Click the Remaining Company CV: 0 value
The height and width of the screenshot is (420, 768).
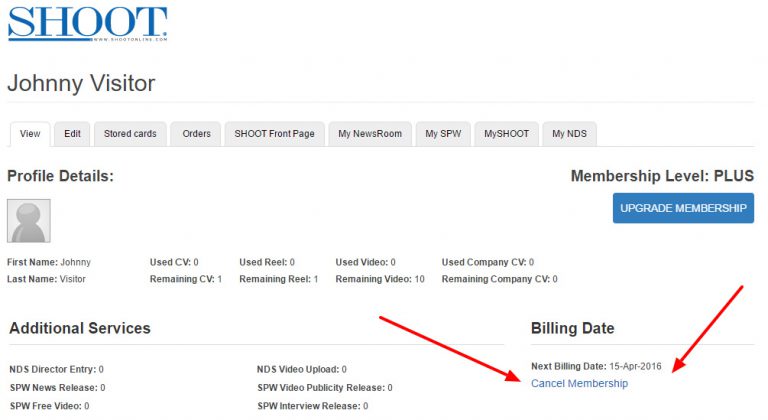pyautogui.click(x=500, y=279)
